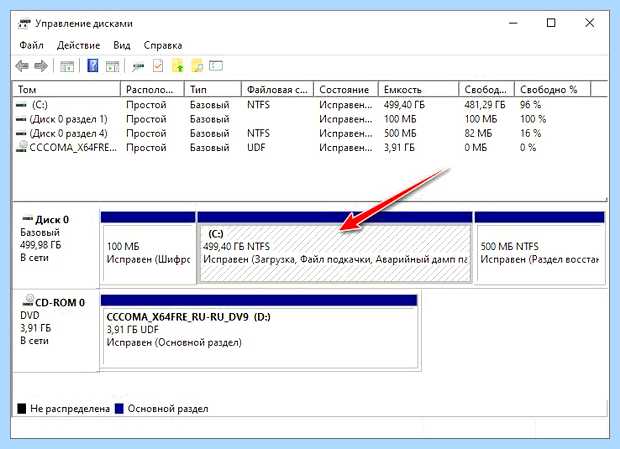Screen dimensions: 620x449
Task: Select the 100 МБ partition block on Диск 0
Action: pyautogui.click(x=148, y=248)
